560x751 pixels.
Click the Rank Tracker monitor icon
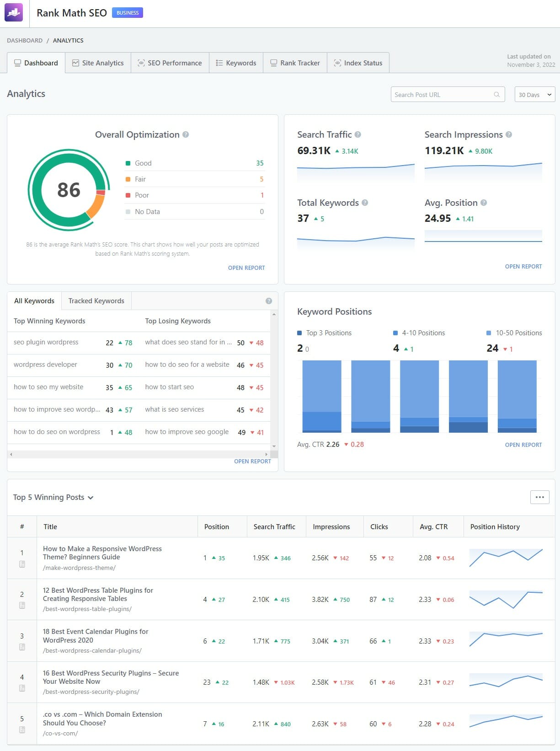click(273, 63)
